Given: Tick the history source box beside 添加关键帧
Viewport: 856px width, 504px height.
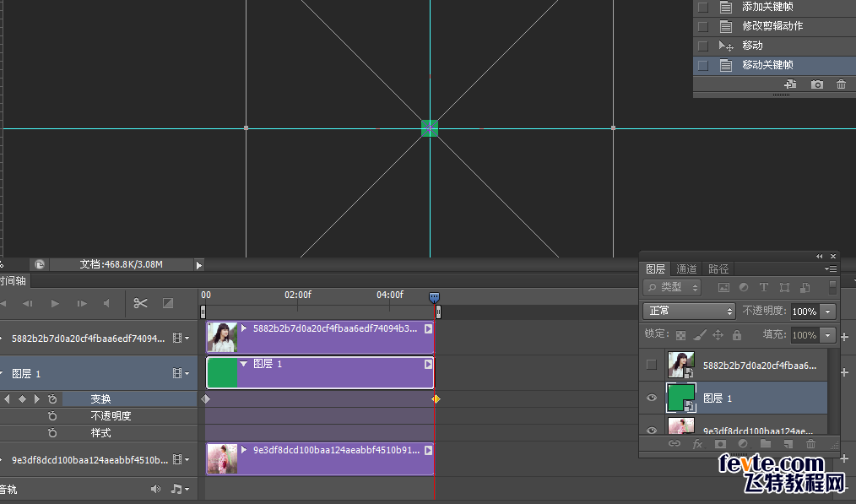Looking at the screenshot, I should 703,7.
